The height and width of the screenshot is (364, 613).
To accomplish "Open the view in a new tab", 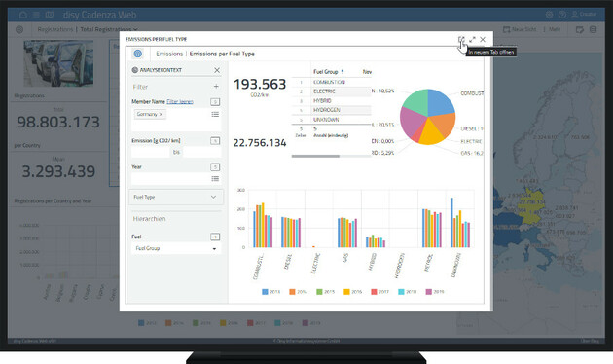I will [x=461, y=40].
